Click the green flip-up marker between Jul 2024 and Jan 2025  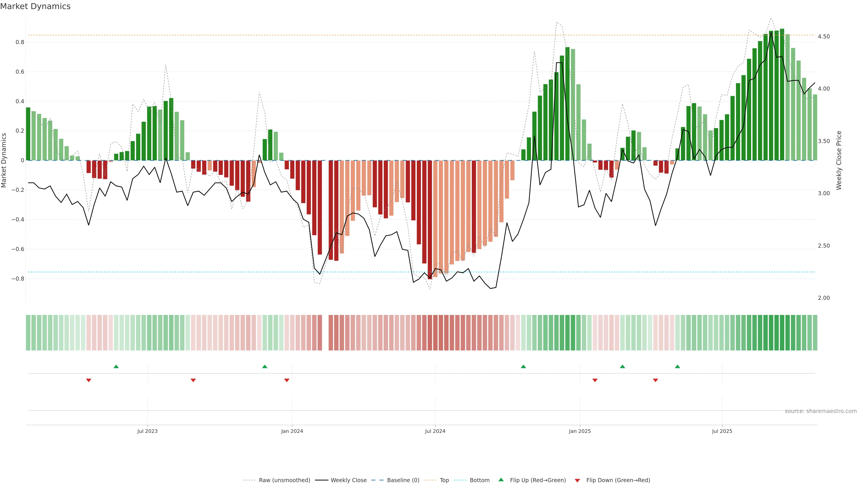pos(523,366)
